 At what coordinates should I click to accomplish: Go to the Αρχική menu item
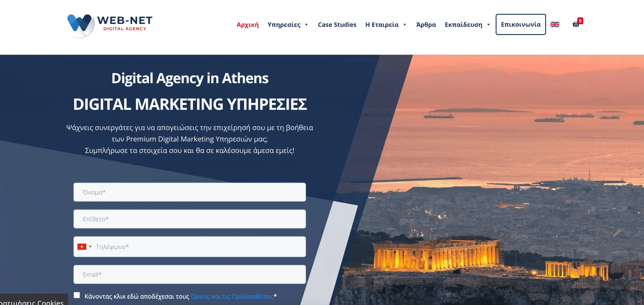pyautogui.click(x=248, y=25)
